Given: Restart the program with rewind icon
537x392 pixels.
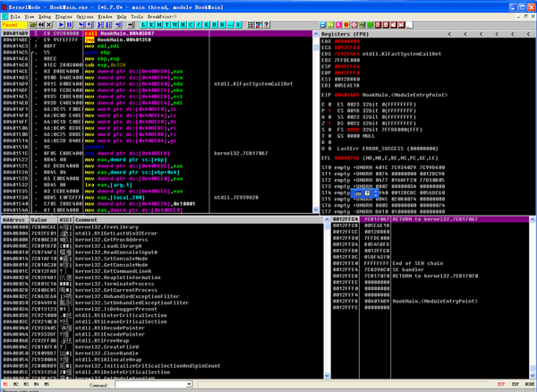Looking at the screenshot, I should pos(41,25).
